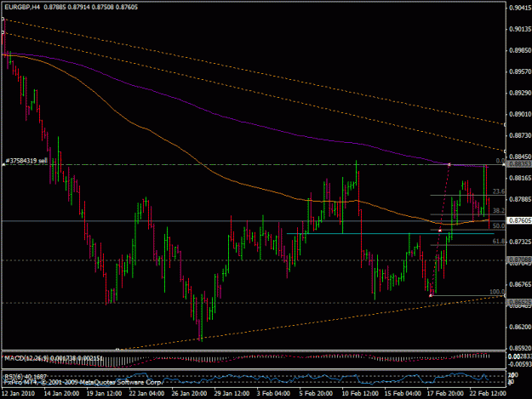Select the #37584319 sell order label
This screenshot has height=399, width=532.
click(26, 161)
